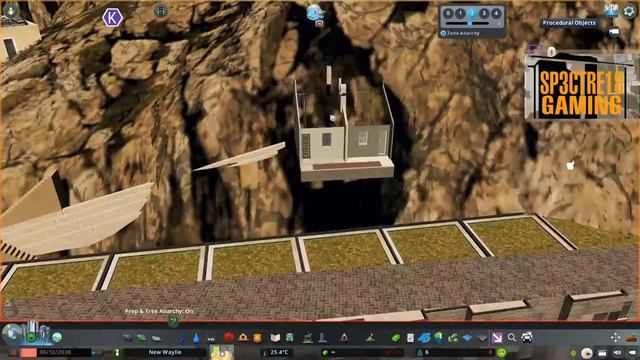Image resolution: width=640 pixels, height=360 pixels.
Task: Click the area map thumbnail in status bar
Action: pyautogui.click(x=221, y=352)
